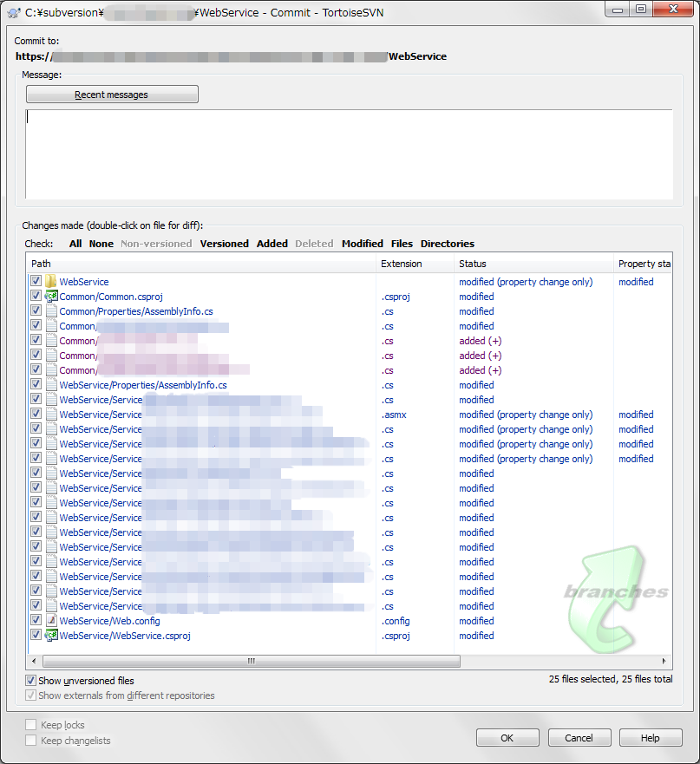700x764 pixels.
Task: Click the TortoiseSVN title bar icon
Action: click(x=13, y=10)
